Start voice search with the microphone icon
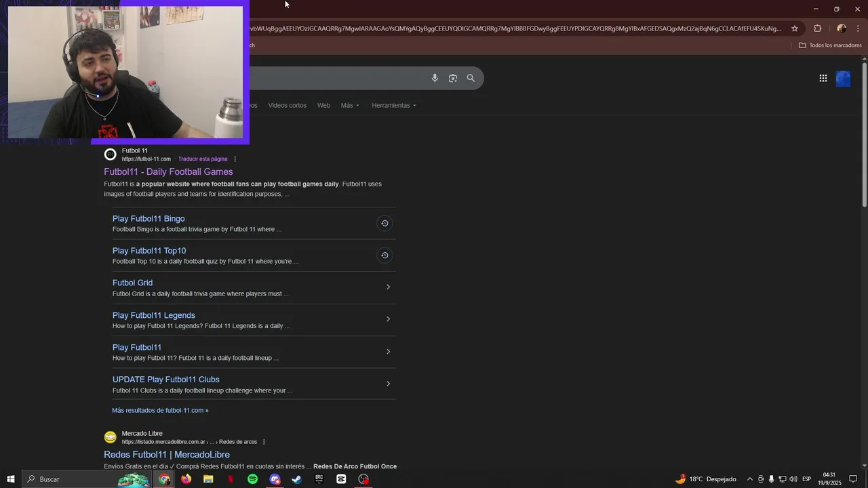 pos(435,78)
